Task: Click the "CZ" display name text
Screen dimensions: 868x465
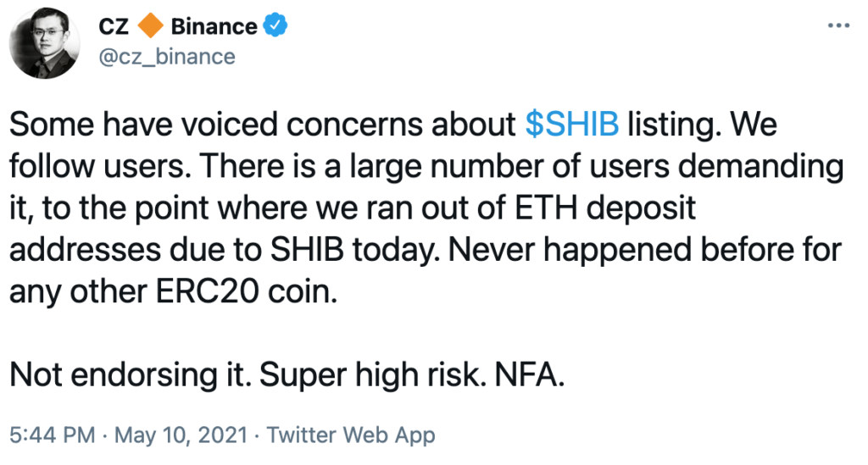Action: (114, 26)
